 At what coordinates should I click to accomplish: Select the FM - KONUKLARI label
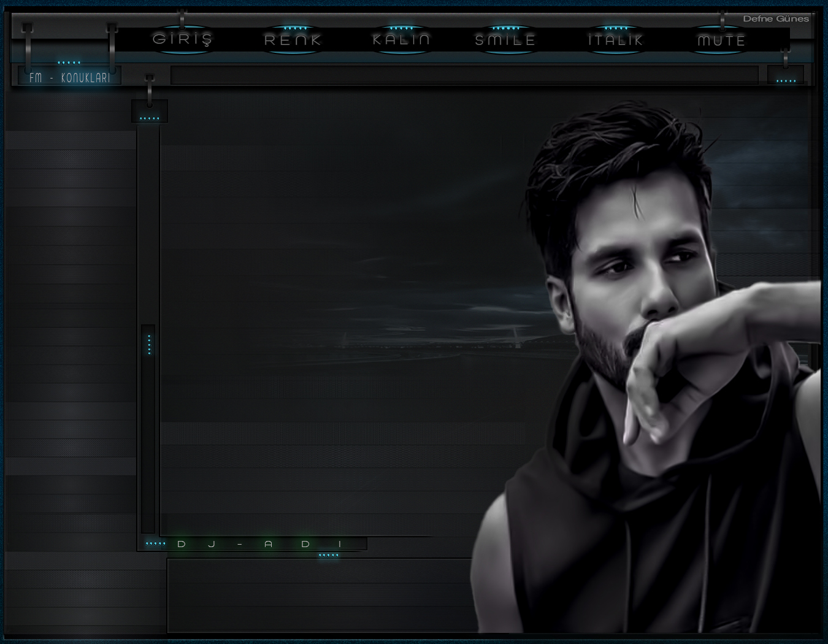(x=70, y=78)
